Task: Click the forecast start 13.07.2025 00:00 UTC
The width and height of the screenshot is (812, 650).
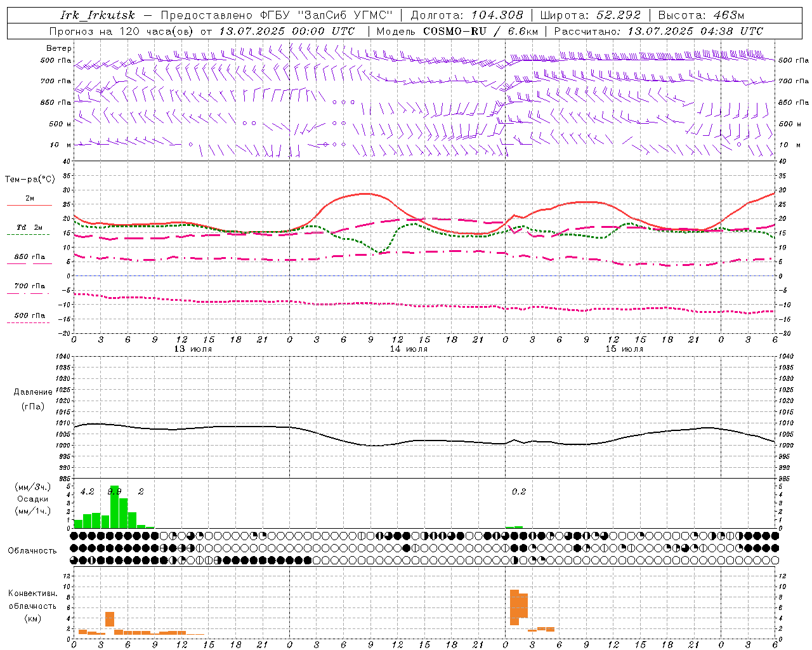Action: click(x=287, y=31)
